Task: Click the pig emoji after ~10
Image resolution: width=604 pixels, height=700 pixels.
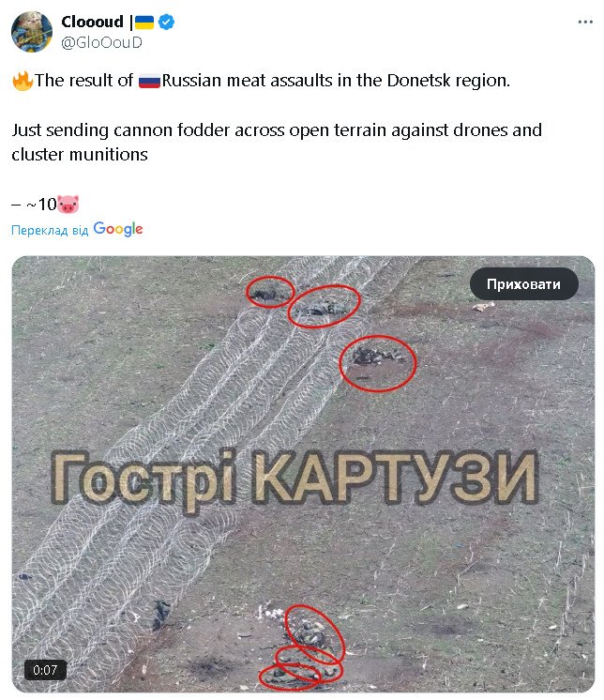Action: click(68, 205)
